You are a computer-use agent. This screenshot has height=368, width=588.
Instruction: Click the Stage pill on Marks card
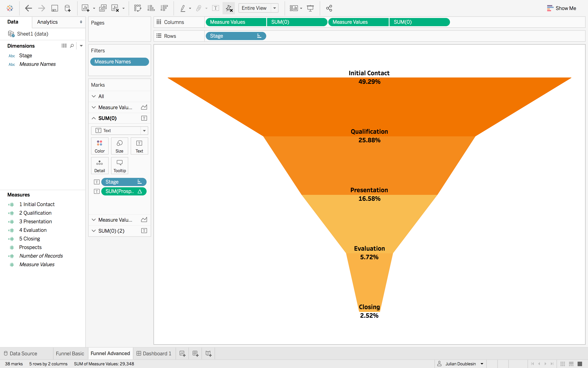pyautogui.click(x=124, y=182)
